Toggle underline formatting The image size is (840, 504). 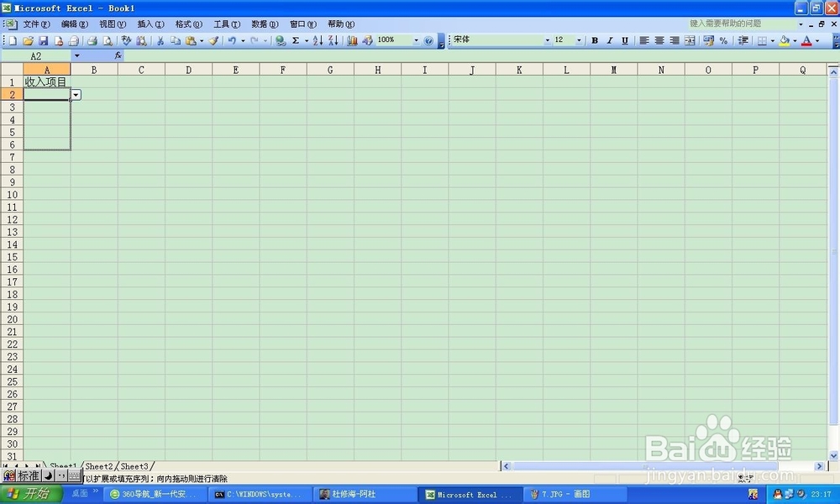(625, 40)
